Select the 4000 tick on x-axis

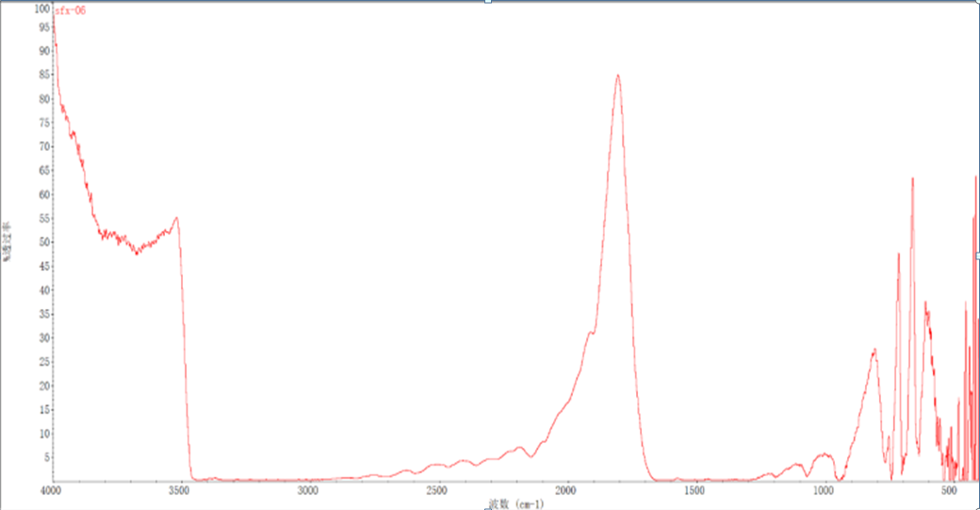(52, 491)
